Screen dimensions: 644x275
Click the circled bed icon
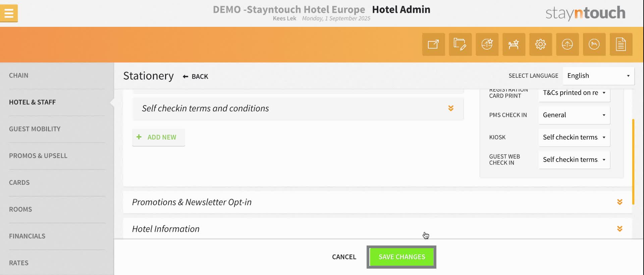click(x=594, y=44)
